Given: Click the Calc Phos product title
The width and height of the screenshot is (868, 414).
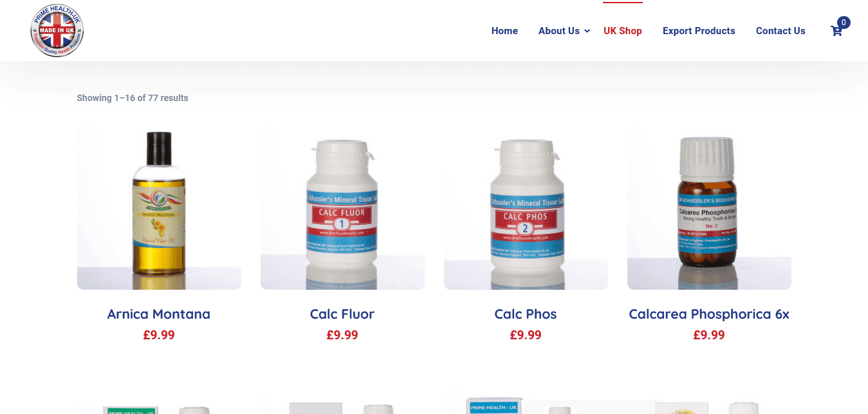Looking at the screenshot, I should 526,314.
